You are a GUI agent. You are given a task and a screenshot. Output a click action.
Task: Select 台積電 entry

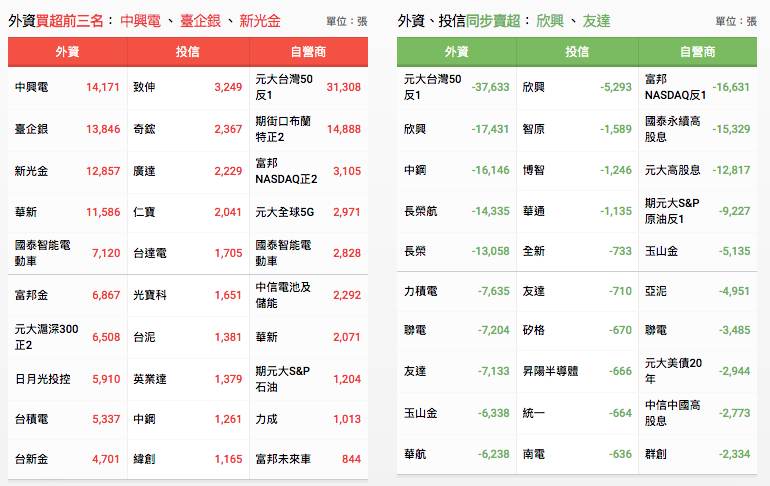click(x=31, y=419)
